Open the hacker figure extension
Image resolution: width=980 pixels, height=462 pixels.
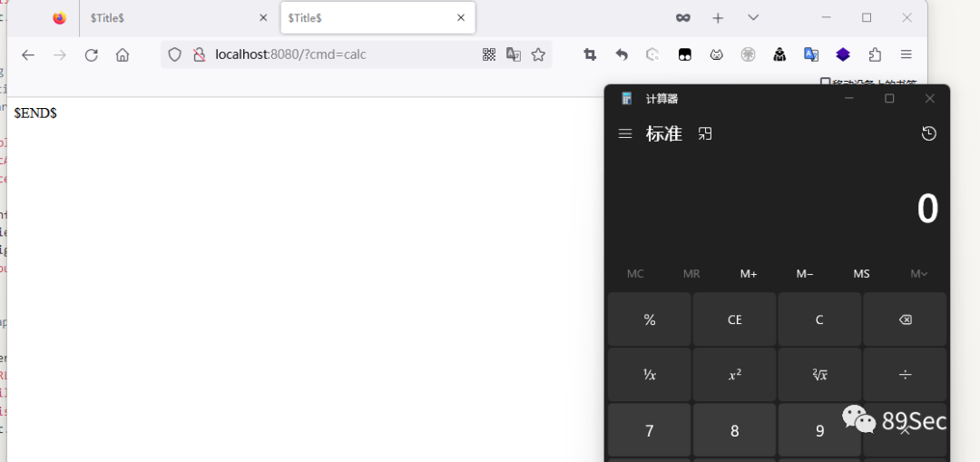click(779, 54)
